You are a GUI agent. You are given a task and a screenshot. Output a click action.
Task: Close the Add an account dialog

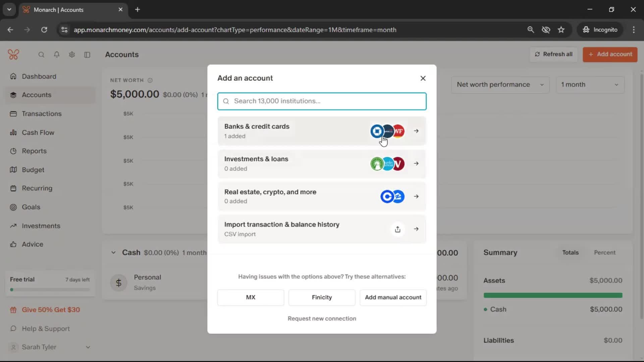[423, 78]
